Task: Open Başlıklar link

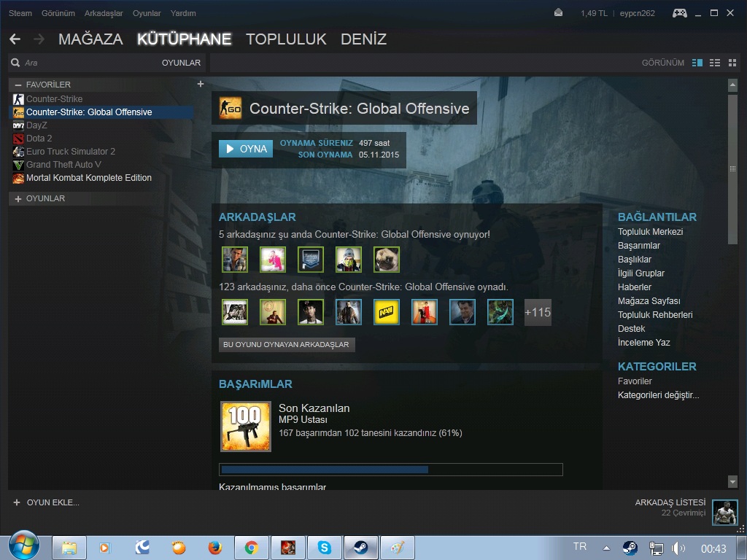Action: (x=635, y=259)
